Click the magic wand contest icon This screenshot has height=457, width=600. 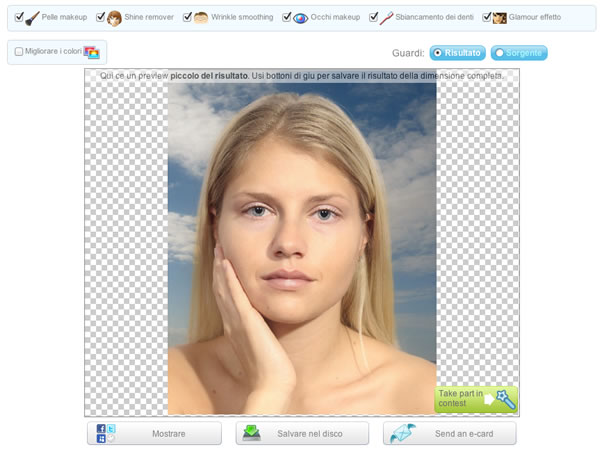(506, 399)
